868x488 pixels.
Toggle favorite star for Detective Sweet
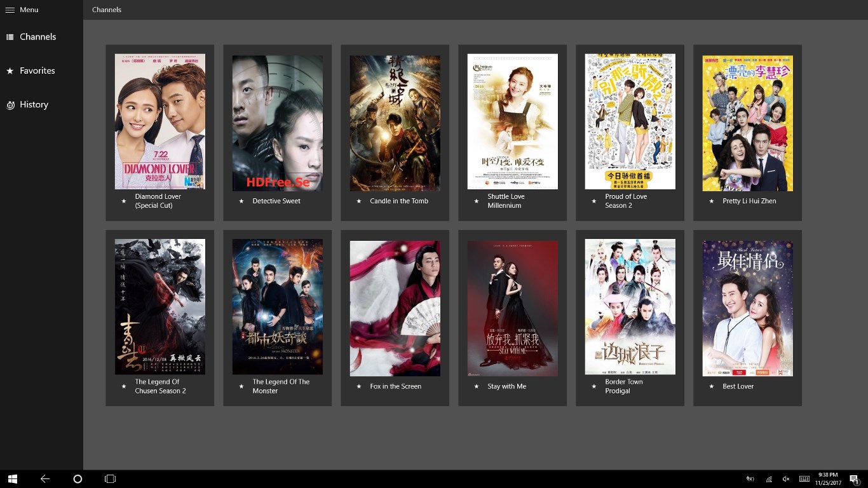click(x=241, y=201)
